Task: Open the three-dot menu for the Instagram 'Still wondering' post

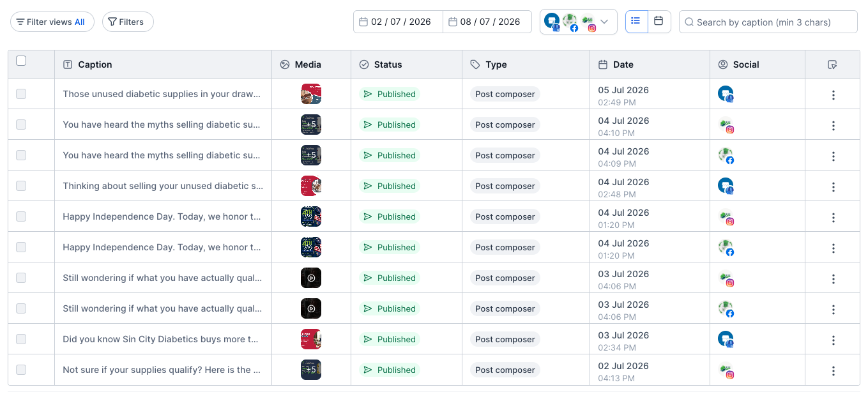Action: coord(833,279)
